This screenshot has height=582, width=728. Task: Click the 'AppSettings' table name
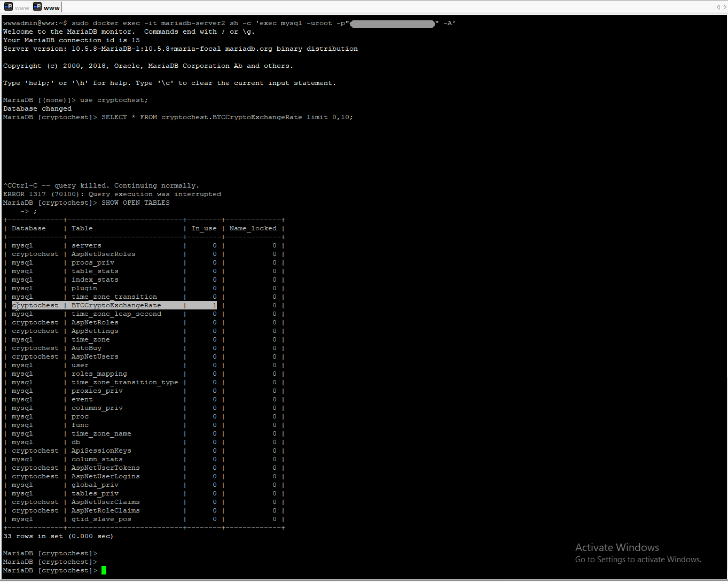pos(95,331)
